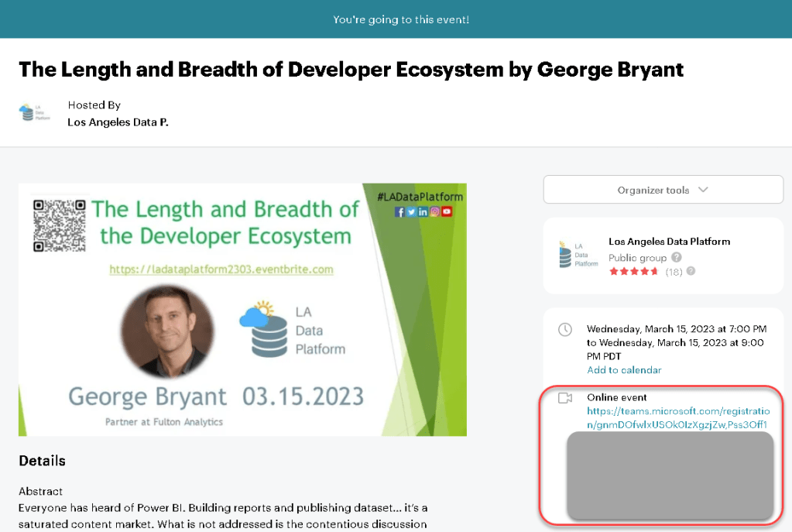Click the YouTube icon on the banner
This screenshot has height=532, width=792.
[x=447, y=211]
